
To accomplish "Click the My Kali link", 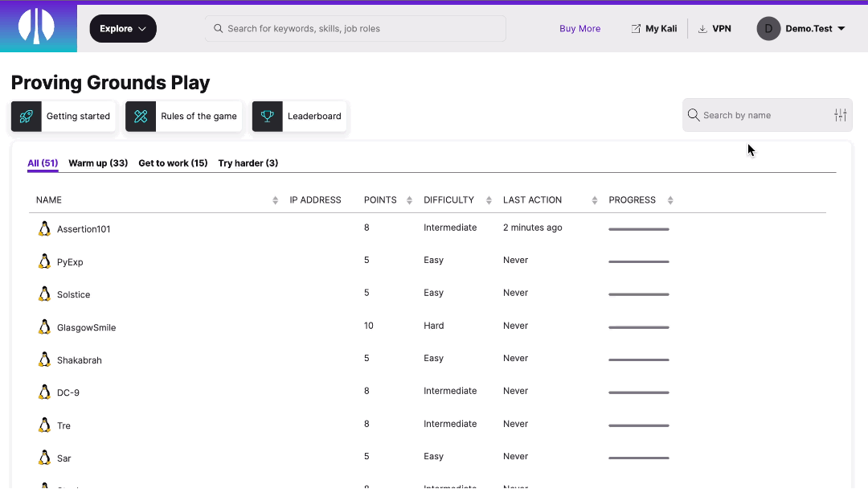I will [654, 28].
